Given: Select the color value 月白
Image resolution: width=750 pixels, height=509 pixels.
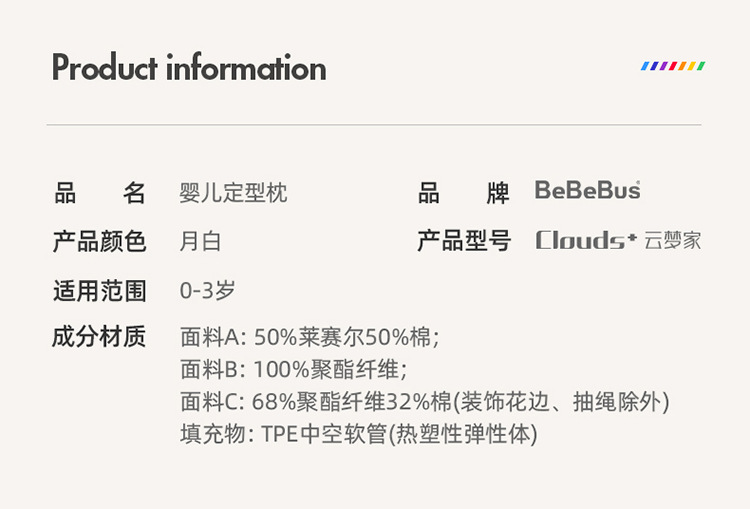Looking at the screenshot, I should coord(200,241).
